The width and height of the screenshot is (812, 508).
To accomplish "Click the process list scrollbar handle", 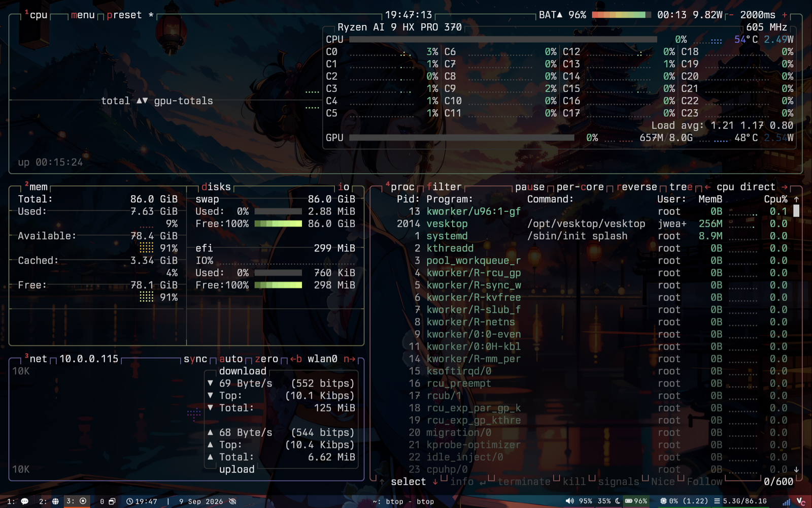I will [796, 211].
